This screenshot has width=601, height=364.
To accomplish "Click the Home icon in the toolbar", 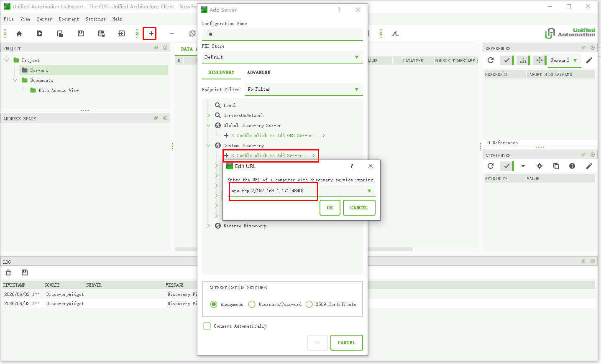I will click(19, 34).
